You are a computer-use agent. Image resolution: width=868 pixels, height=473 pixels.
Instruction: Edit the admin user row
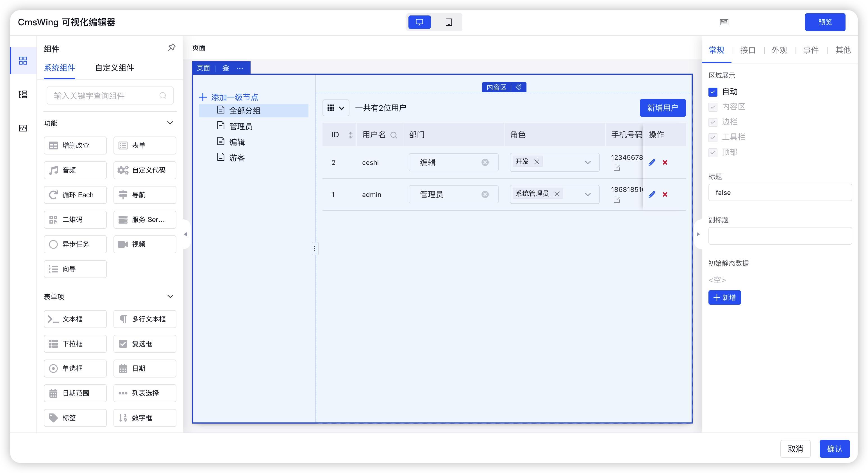(x=652, y=194)
